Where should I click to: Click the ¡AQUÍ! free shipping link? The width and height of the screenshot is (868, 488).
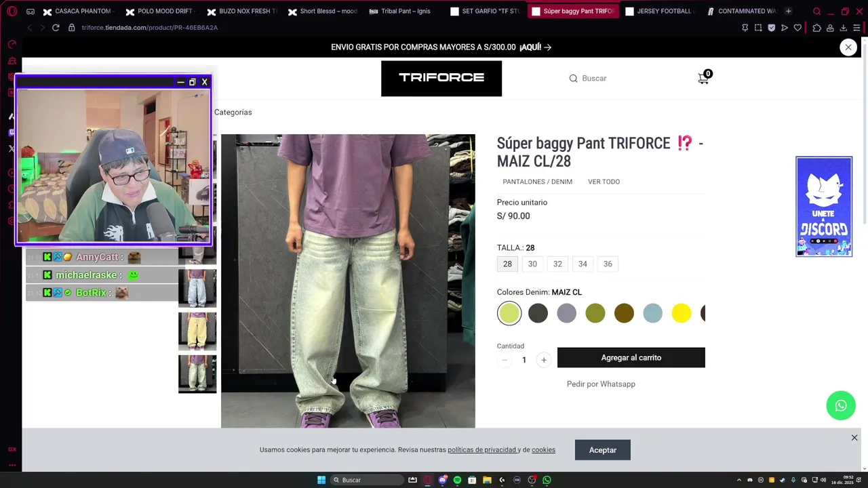click(x=535, y=47)
